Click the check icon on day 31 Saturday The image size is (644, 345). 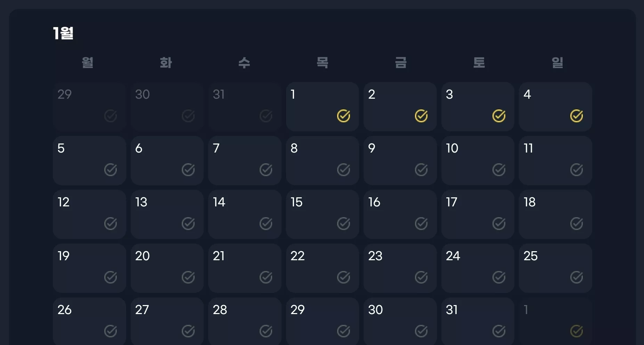(499, 331)
